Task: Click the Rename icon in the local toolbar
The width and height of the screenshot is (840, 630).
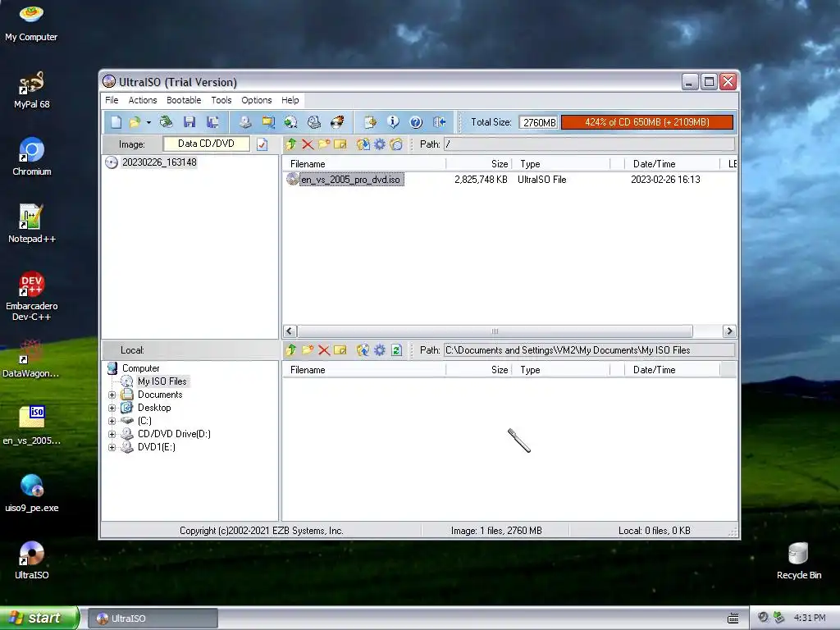Action: click(x=340, y=350)
